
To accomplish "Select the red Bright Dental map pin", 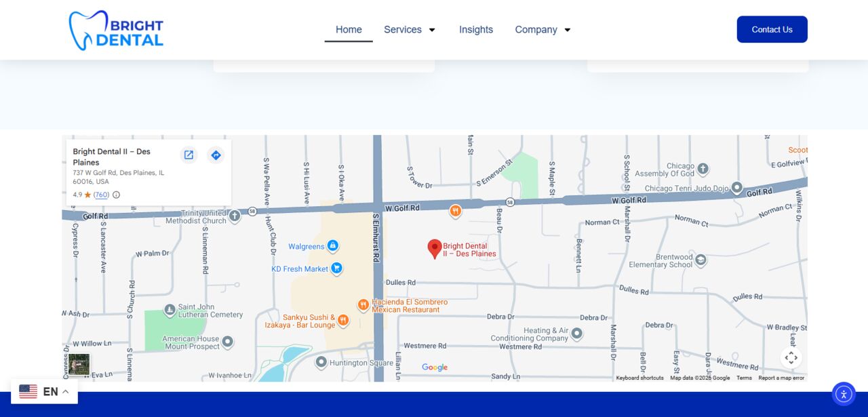I will pyautogui.click(x=435, y=249).
